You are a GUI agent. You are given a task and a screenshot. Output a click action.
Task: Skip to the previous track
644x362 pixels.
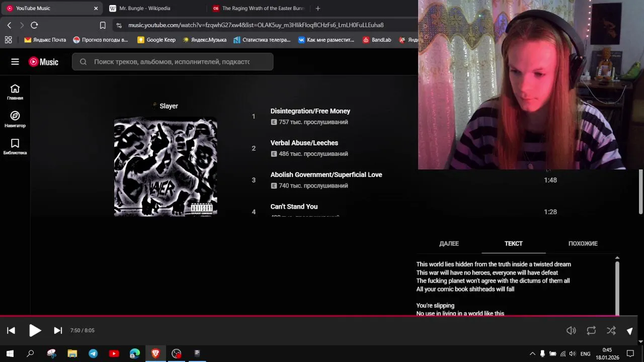tap(11, 330)
